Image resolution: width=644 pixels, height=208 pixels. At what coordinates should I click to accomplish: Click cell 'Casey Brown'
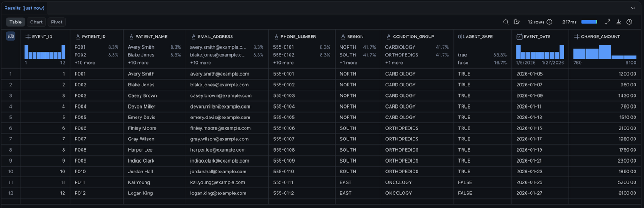pyautogui.click(x=154, y=95)
